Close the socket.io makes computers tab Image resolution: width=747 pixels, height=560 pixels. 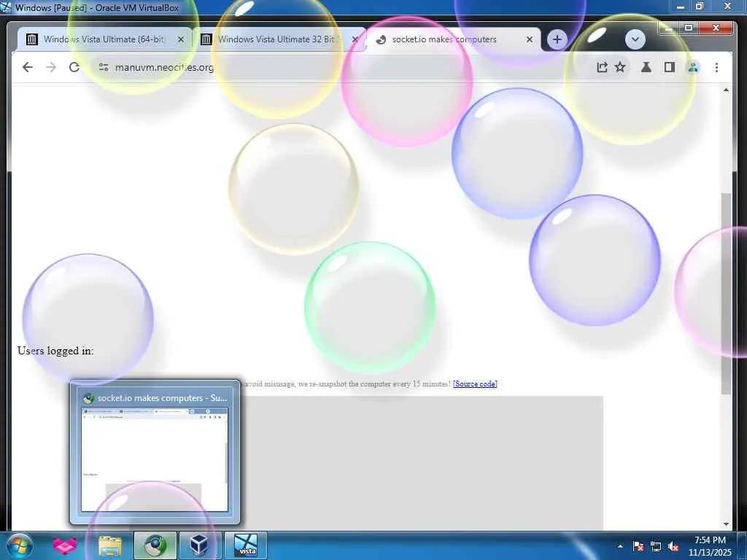[x=530, y=39]
